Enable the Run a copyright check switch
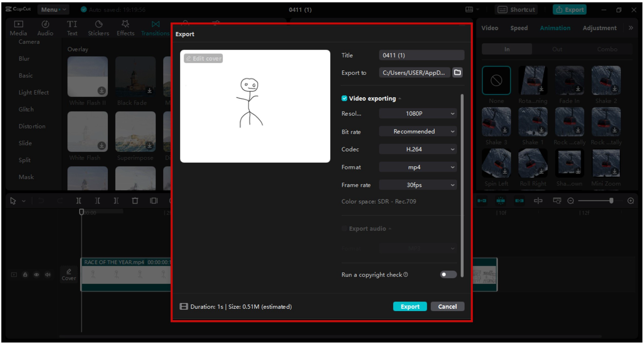The height and width of the screenshot is (343, 644). coord(448,275)
